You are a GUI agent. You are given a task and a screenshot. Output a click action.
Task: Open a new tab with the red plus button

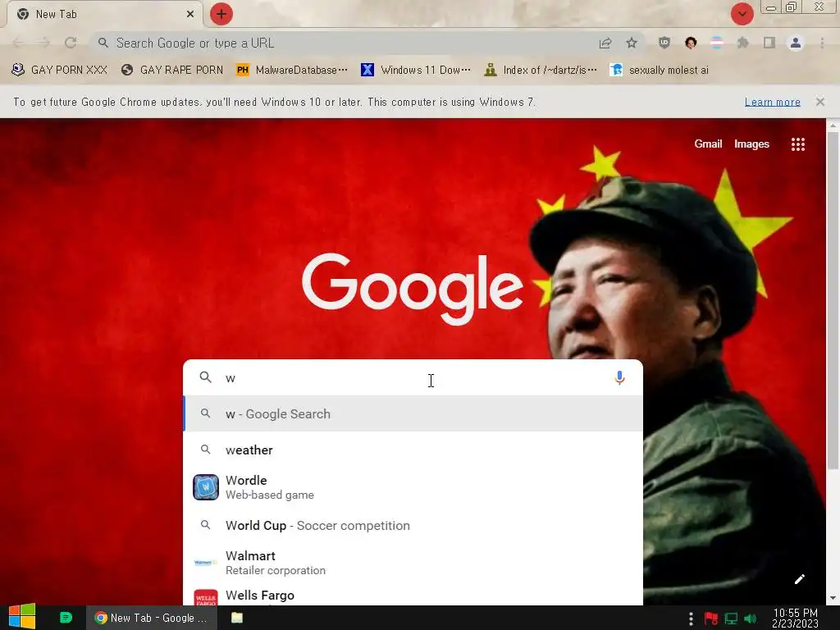point(221,14)
